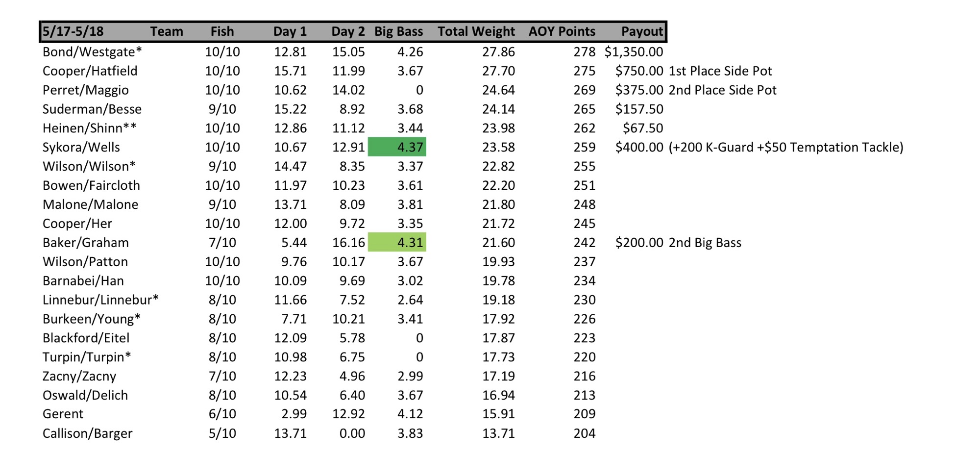This screenshot has height=455, width=980.
Task: Select Baker/Graham Day 2 weight 16.16
Action: (348, 243)
